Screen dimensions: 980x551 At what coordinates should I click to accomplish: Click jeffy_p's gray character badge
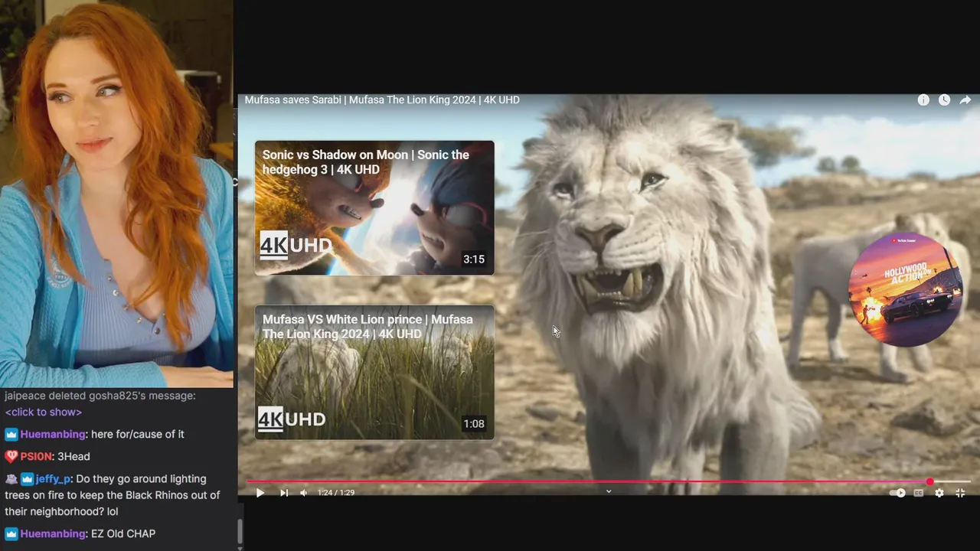11,478
